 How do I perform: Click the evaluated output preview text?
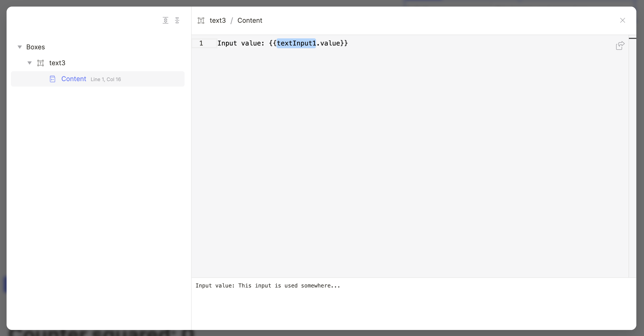tap(268, 286)
